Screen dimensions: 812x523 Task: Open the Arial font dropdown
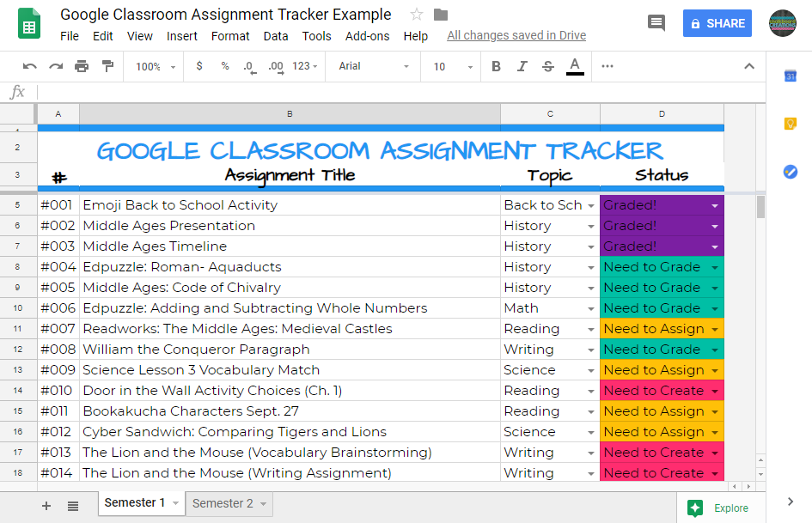(x=374, y=66)
